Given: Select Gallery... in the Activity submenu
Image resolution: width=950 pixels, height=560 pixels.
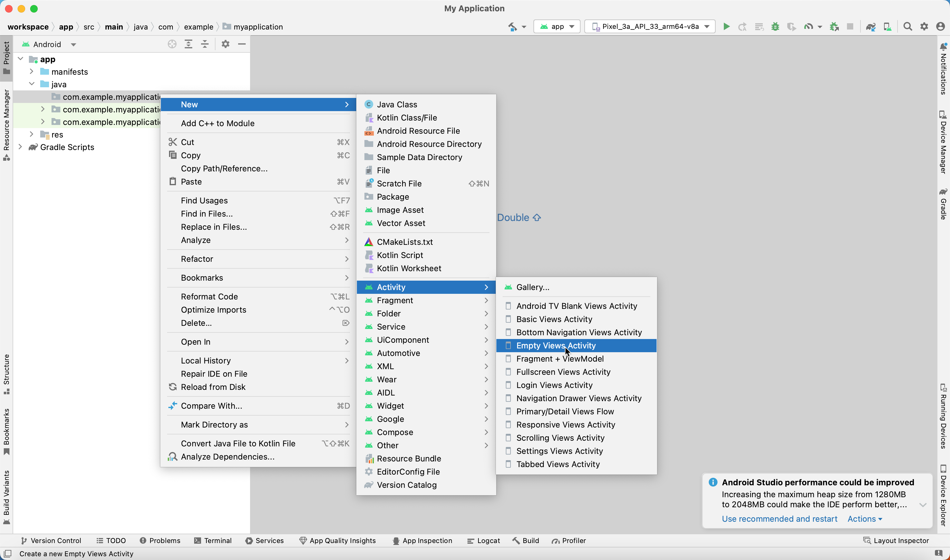Looking at the screenshot, I should (x=576, y=287).
